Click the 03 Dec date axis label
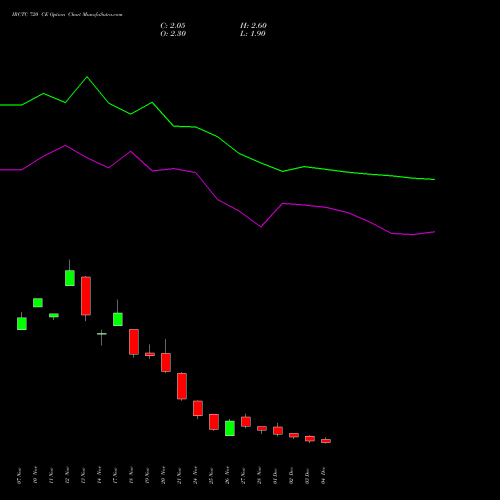This screenshot has width=500, height=500. point(307,476)
